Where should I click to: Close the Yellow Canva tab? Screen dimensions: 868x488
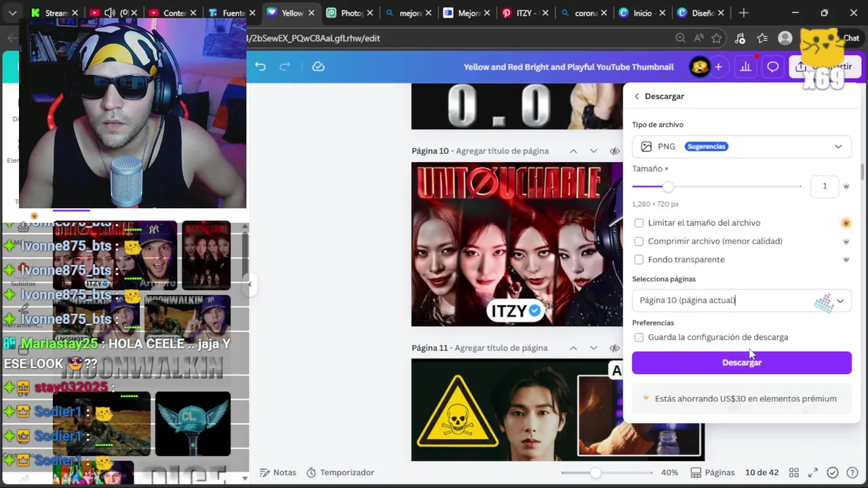pos(311,13)
